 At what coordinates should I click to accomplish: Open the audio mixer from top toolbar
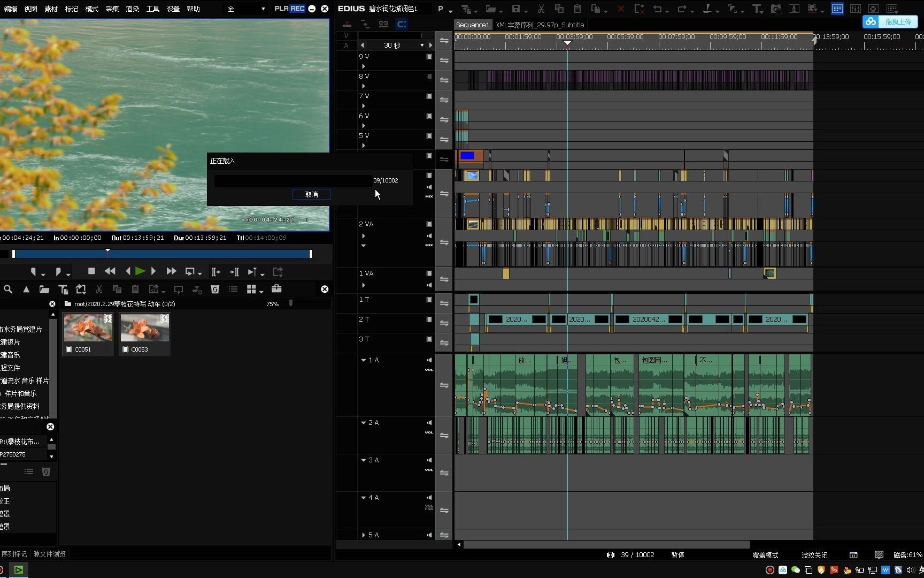point(856,9)
